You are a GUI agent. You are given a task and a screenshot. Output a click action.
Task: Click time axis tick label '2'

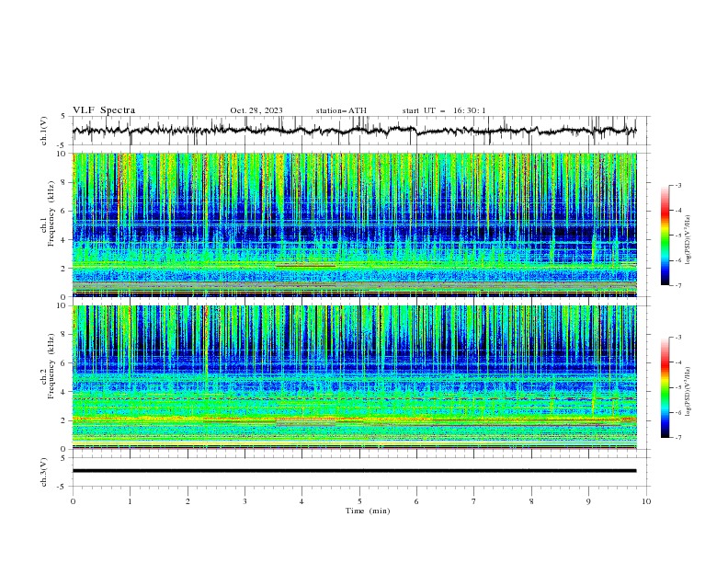[x=188, y=501]
